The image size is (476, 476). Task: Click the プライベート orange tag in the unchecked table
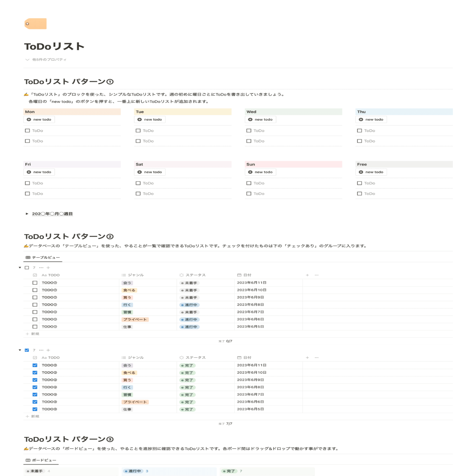pos(135,320)
